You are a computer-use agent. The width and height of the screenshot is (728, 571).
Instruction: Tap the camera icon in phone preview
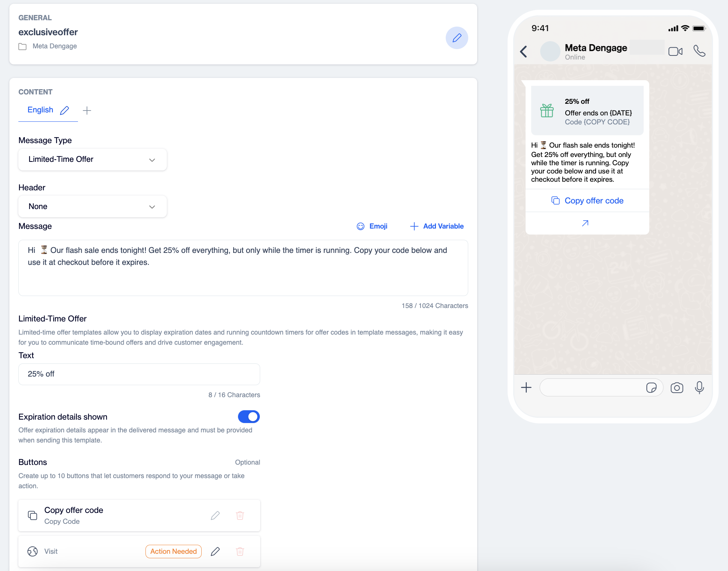(x=677, y=387)
